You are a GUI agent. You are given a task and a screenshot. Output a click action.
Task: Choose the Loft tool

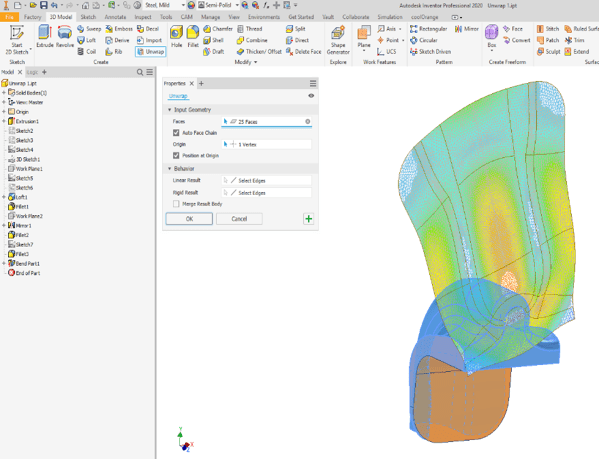86,40
